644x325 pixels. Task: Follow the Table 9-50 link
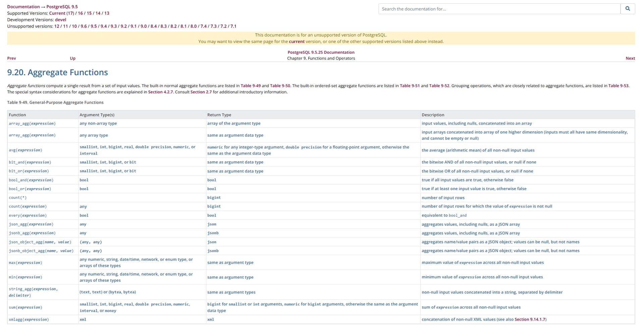[280, 86]
